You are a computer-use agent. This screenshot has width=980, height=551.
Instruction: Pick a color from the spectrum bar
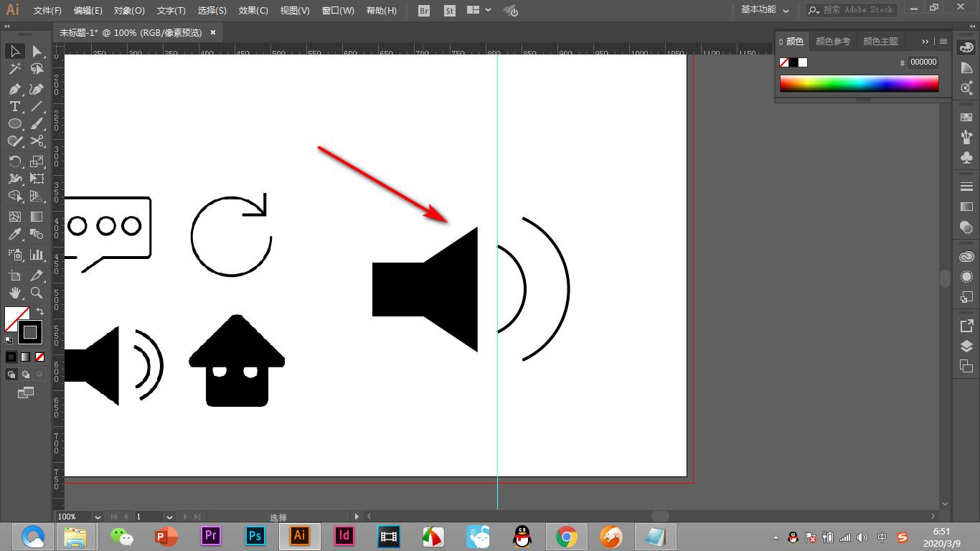[x=859, y=83]
